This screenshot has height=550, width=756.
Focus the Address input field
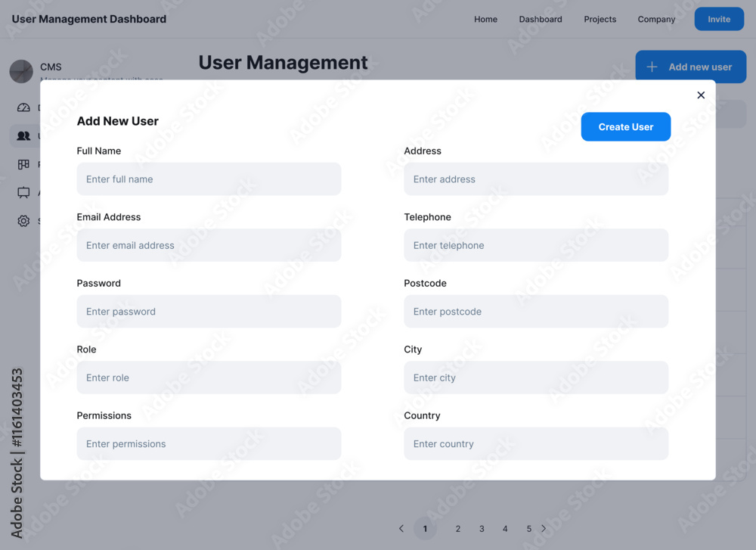[x=536, y=179]
